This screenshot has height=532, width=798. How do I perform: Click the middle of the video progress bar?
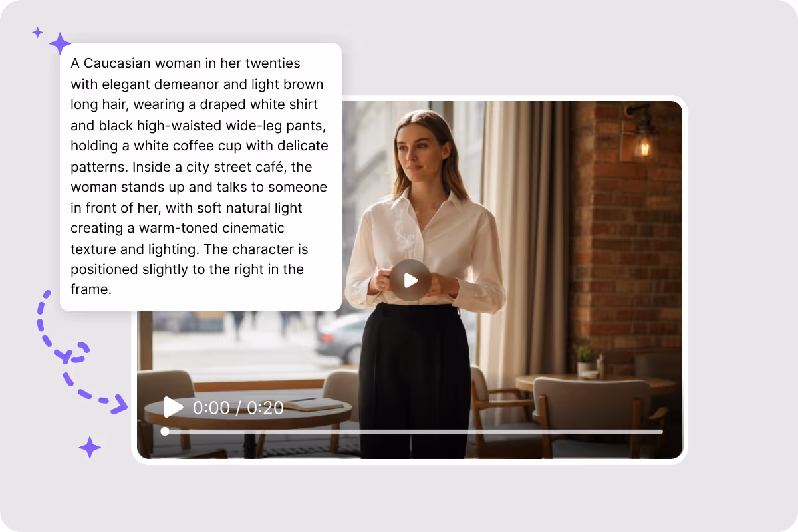tap(412, 432)
